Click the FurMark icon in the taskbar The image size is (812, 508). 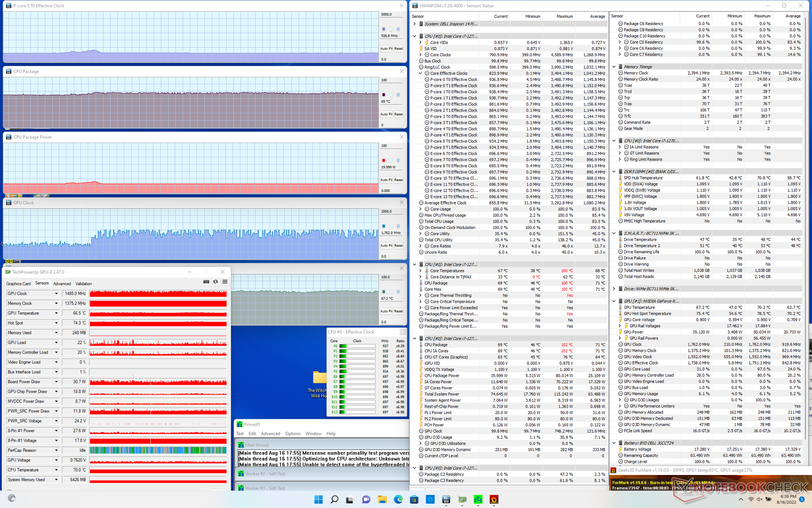pos(494,500)
